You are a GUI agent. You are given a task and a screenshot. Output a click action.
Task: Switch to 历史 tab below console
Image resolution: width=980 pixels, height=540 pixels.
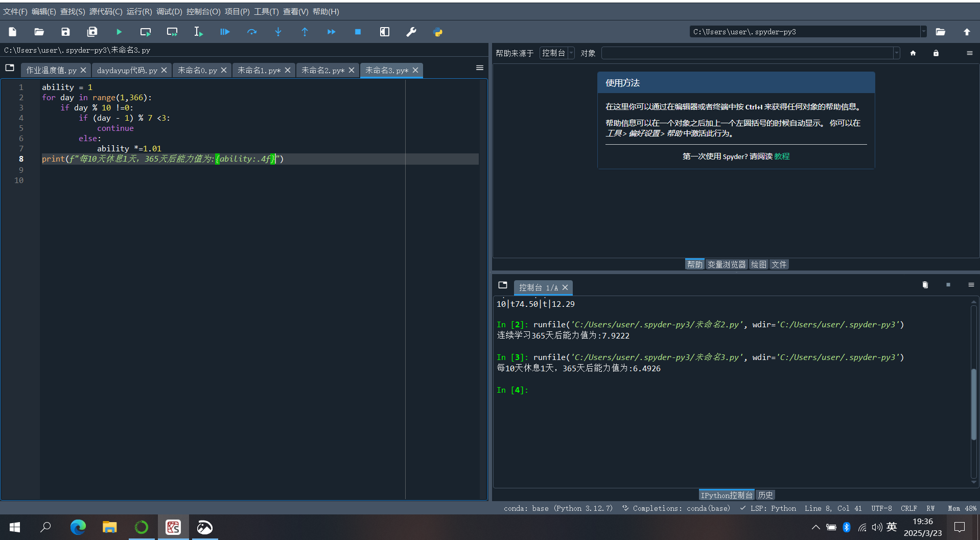pos(765,495)
